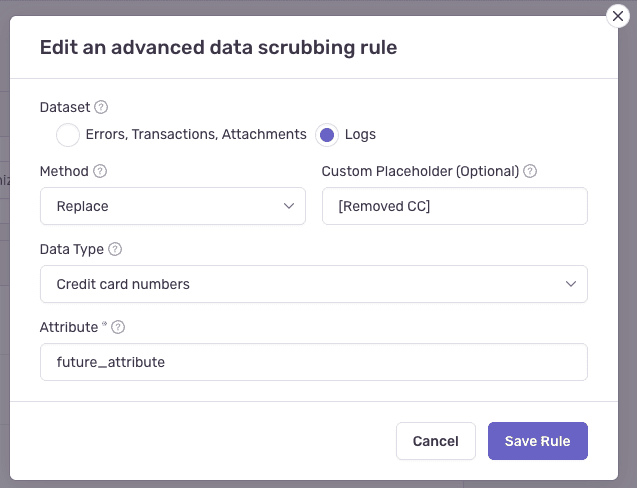Select the Errors, Transactions, Attachments radio button
Screen dimensions: 637x488
68,134
